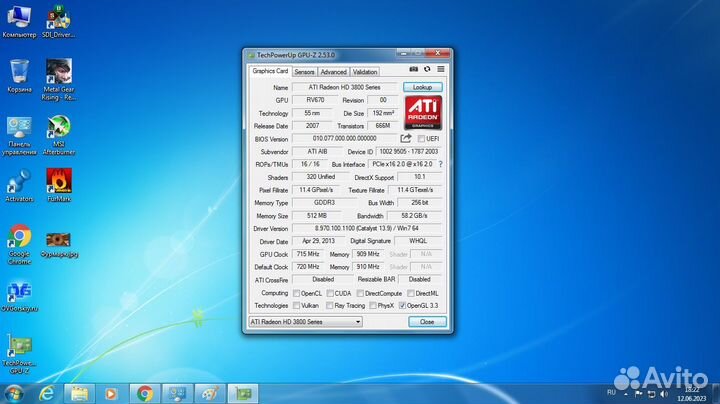Select the Корзина recycle bin icon
Image resolution: width=720 pixels, height=404 pixels.
tap(19, 76)
